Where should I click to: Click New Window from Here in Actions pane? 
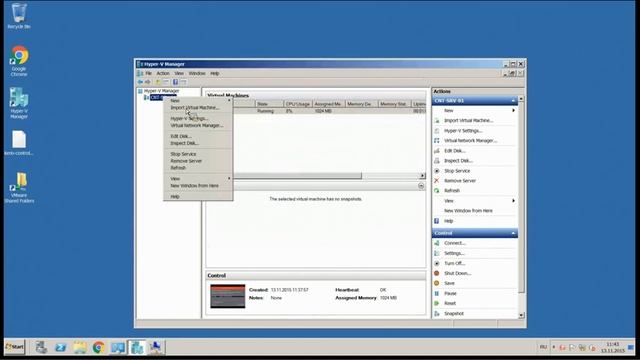[x=468, y=211]
